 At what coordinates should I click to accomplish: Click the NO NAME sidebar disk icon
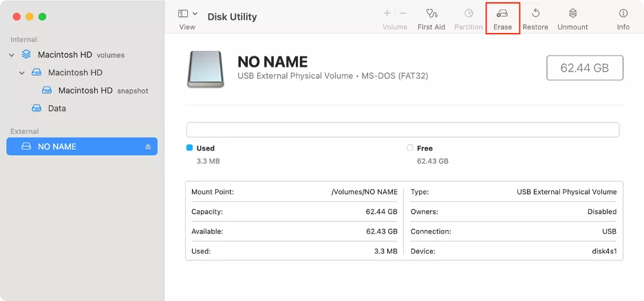(x=26, y=146)
